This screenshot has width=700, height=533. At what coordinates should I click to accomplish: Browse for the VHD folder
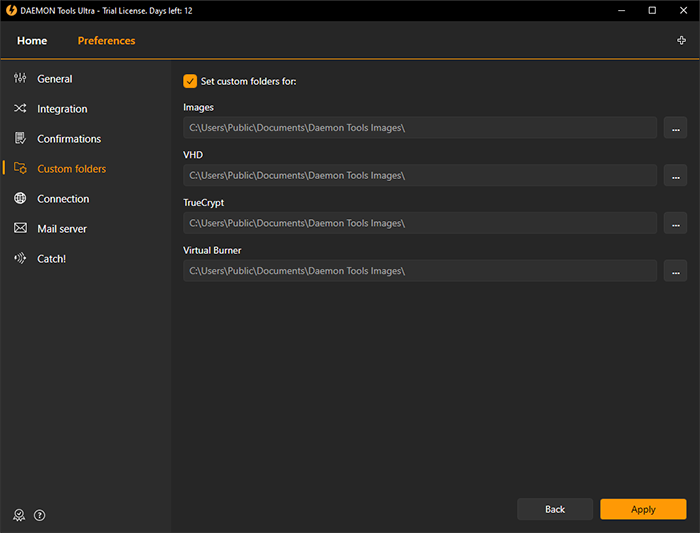tap(675, 175)
